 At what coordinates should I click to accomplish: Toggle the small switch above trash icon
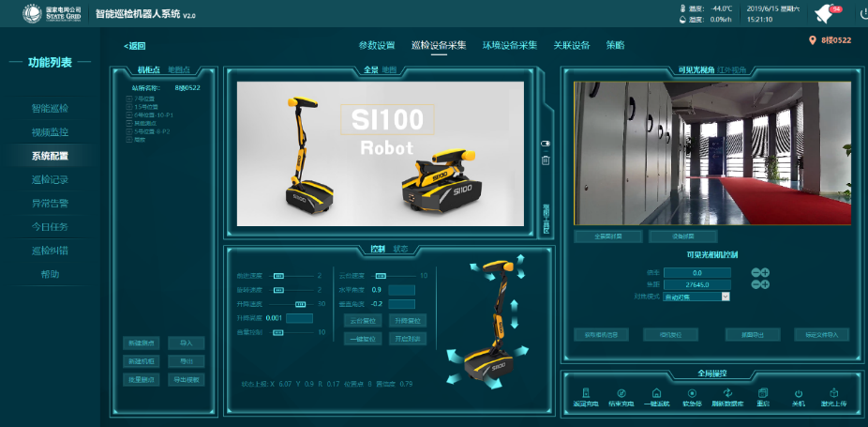(546, 144)
